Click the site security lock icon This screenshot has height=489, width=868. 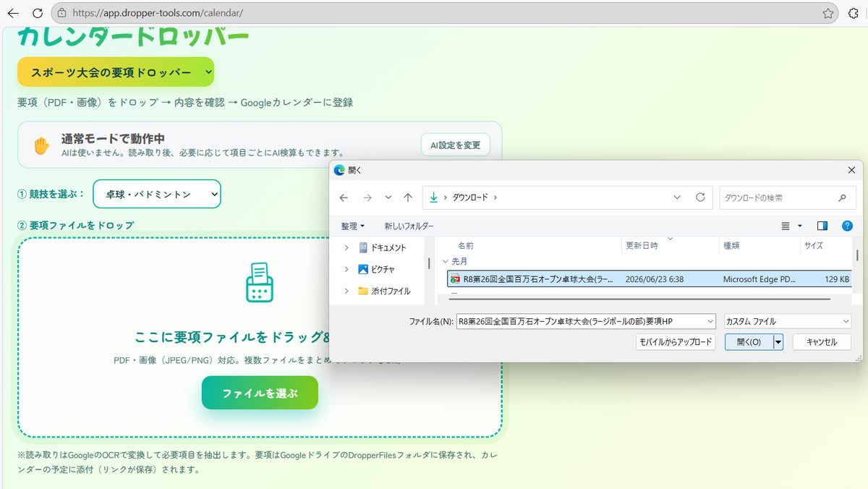click(x=62, y=13)
